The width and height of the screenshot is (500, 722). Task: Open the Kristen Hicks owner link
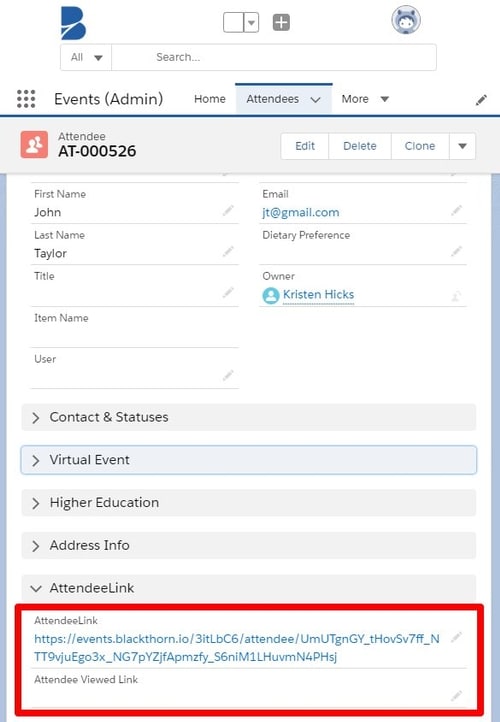[318, 295]
